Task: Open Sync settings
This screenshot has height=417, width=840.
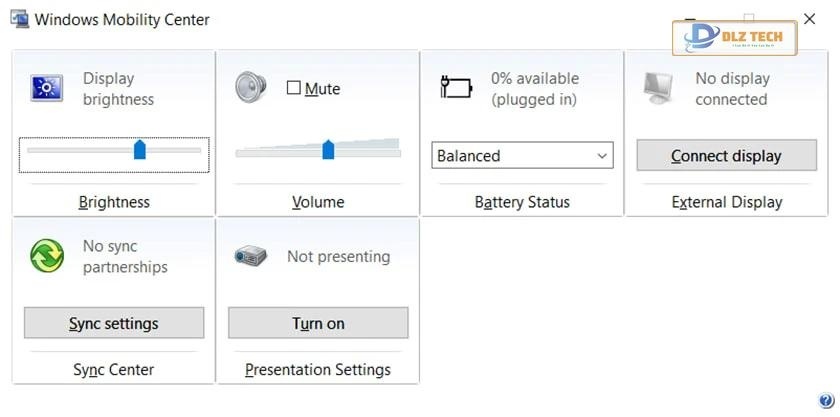Action: [x=114, y=323]
